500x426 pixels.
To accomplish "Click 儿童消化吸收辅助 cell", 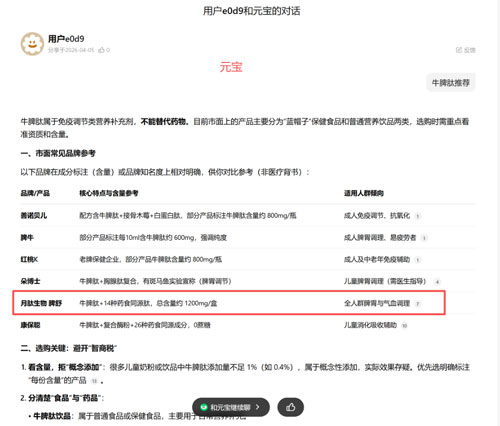I will pyautogui.click(x=370, y=325).
